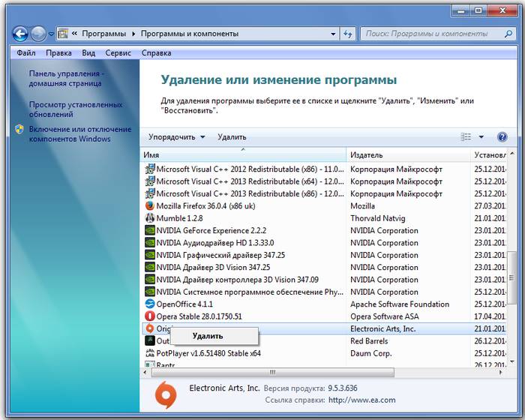Click the Outlast row icon

tap(150, 340)
